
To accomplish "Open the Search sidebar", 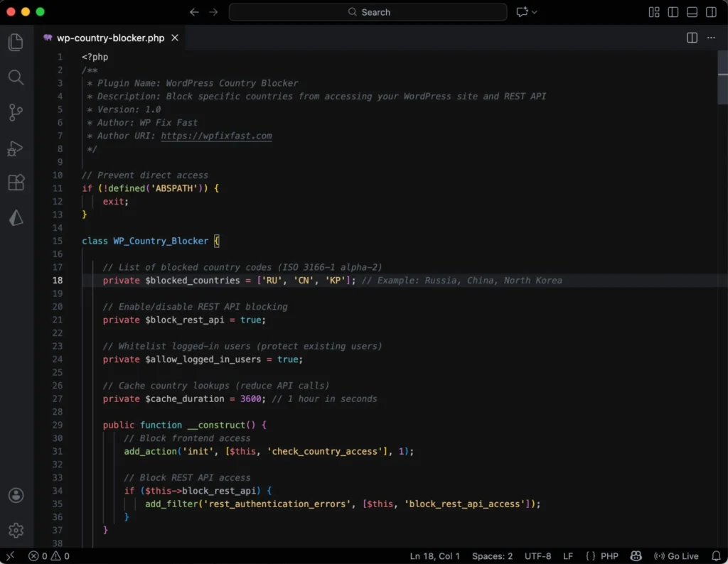I will tap(16, 78).
